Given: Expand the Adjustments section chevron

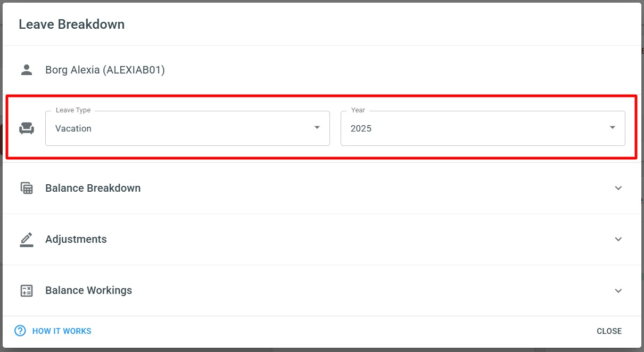Looking at the screenshot, I should [x=618, y=239].
